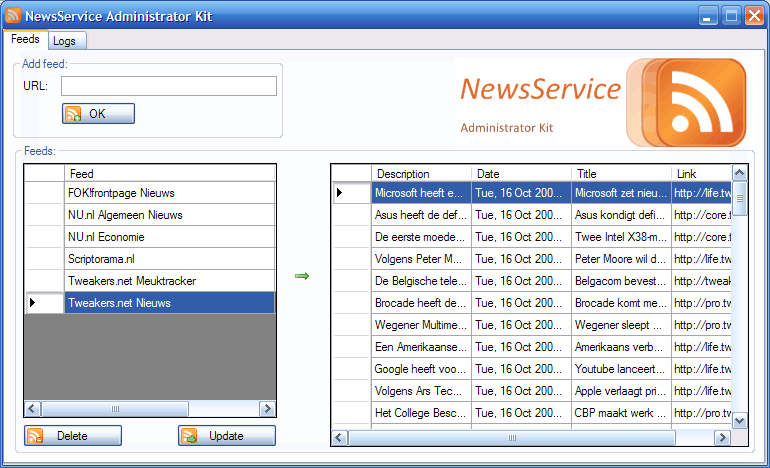This screenshot has height=468, width=770.
Task: Select description cell 'Wegener Multime...'
Action: (x=421, y=325)
